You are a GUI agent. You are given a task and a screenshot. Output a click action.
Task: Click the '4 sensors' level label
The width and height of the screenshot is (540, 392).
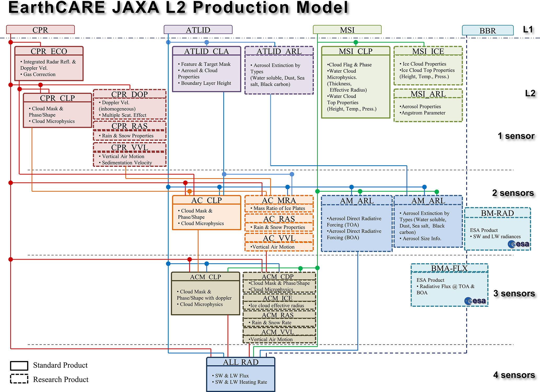click(x=514, y=375)
